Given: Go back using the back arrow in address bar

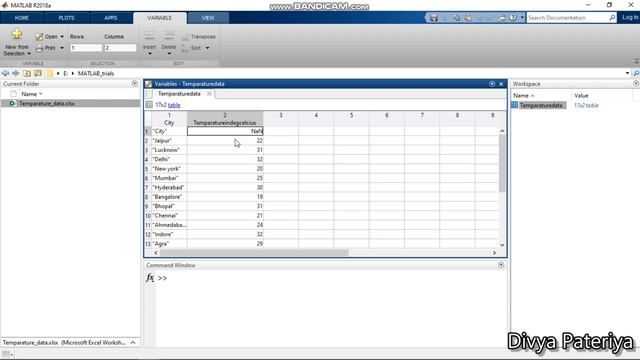Looking at the screenshot, I should [5, 73].
